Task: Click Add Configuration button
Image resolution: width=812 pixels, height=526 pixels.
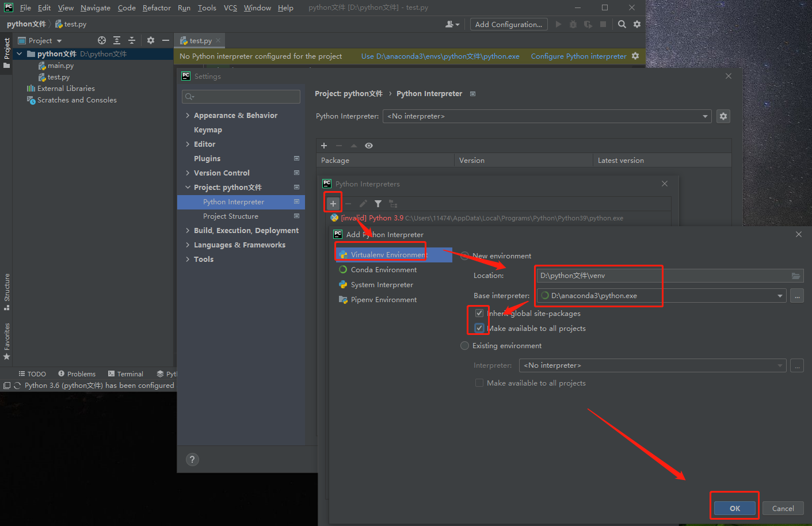Action: point(509,24)
